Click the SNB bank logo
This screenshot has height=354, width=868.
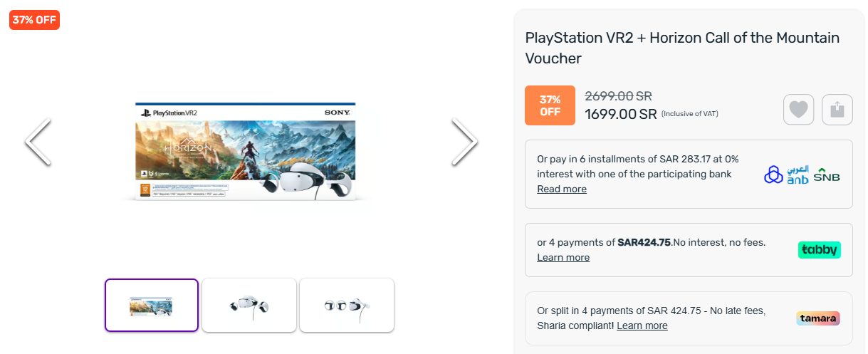pyautogui.click(x=827, y=175)
